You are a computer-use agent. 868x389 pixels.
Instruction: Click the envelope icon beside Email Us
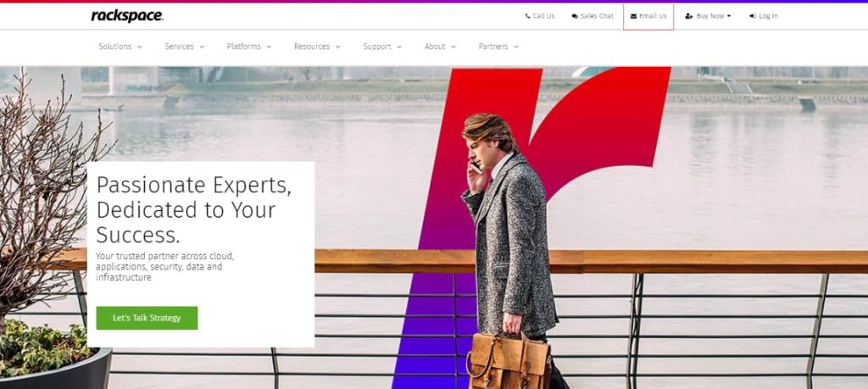point(634,17)
